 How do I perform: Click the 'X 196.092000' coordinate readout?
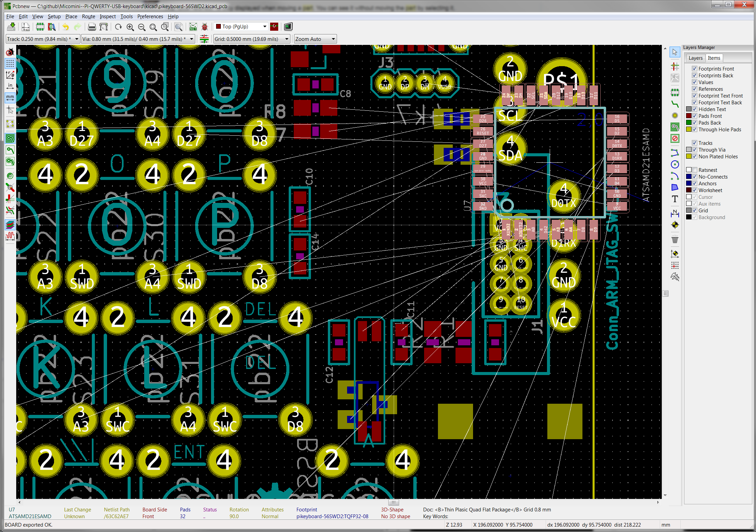coord(488,525)
